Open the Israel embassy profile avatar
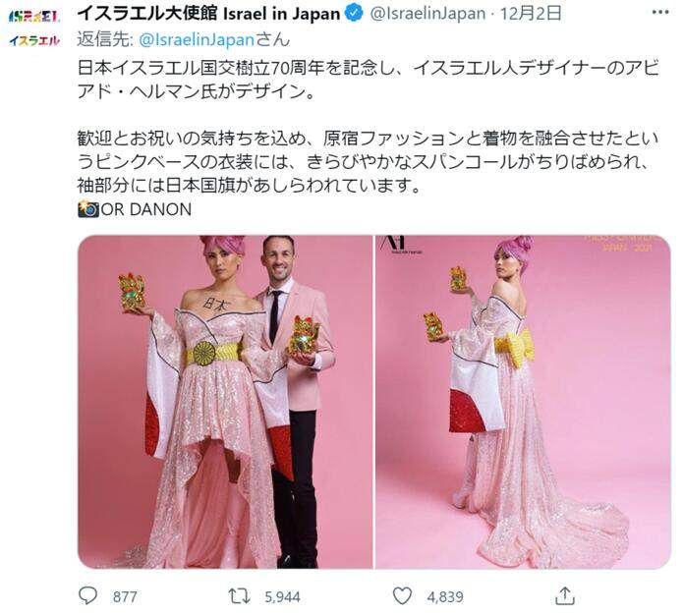The width and height of the screenshot is (683, 616). click(34, 28)
